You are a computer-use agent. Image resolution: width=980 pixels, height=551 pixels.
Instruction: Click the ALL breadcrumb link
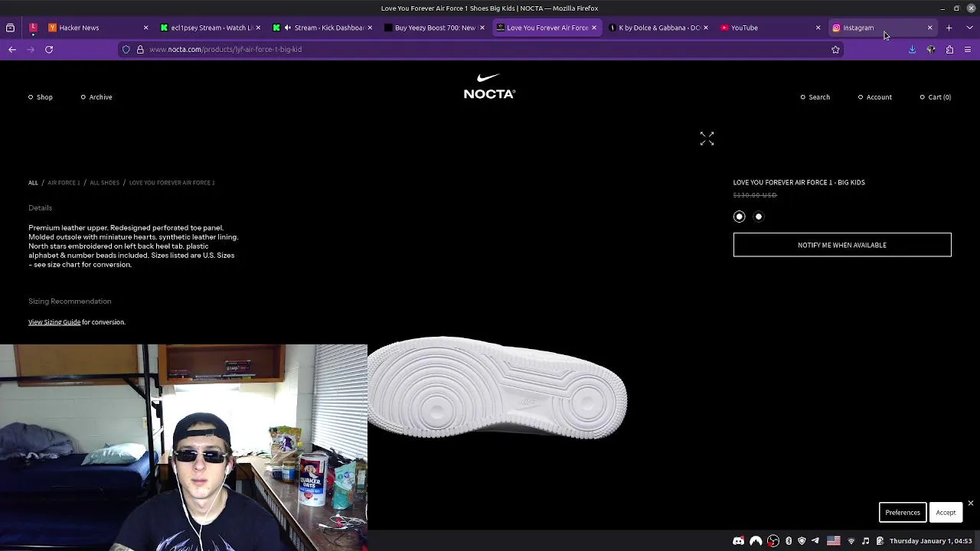(x=33, y=183)
